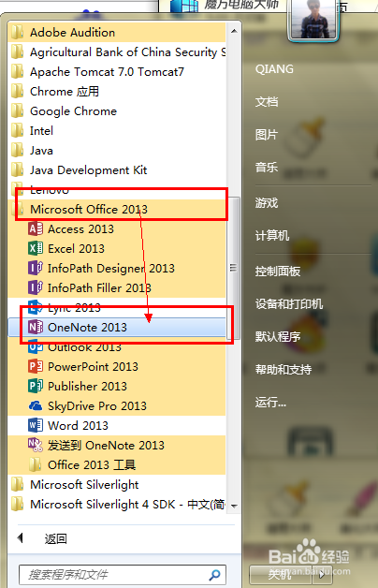
Task: Open the Chrome 应用 folder
Action: tap(117, 92)
